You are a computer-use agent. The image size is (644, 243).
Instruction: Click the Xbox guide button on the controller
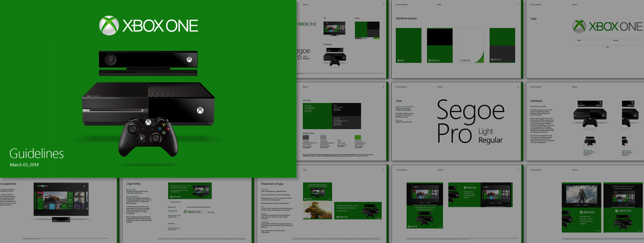[x=148, y=122]
